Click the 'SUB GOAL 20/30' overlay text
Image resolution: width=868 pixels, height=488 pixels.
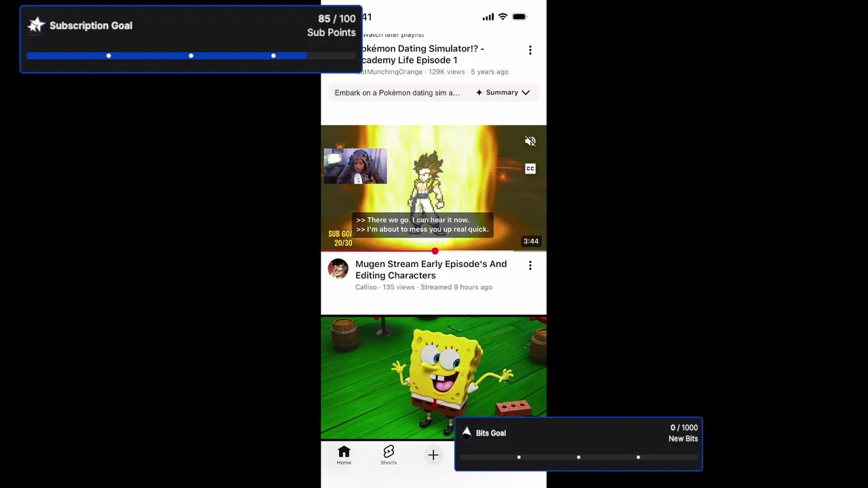(x=342, y=239)
